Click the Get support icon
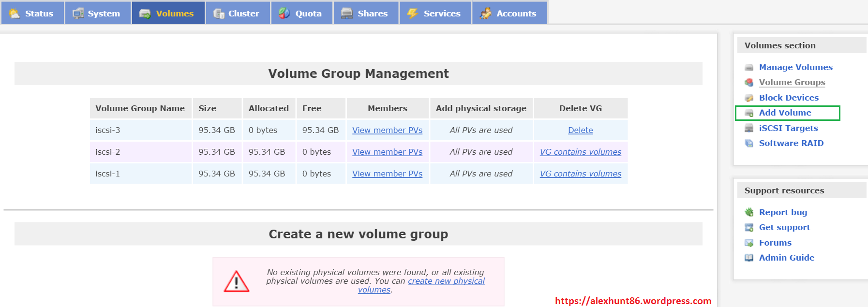The image size is (868, 307). click(x=749, y=228)
